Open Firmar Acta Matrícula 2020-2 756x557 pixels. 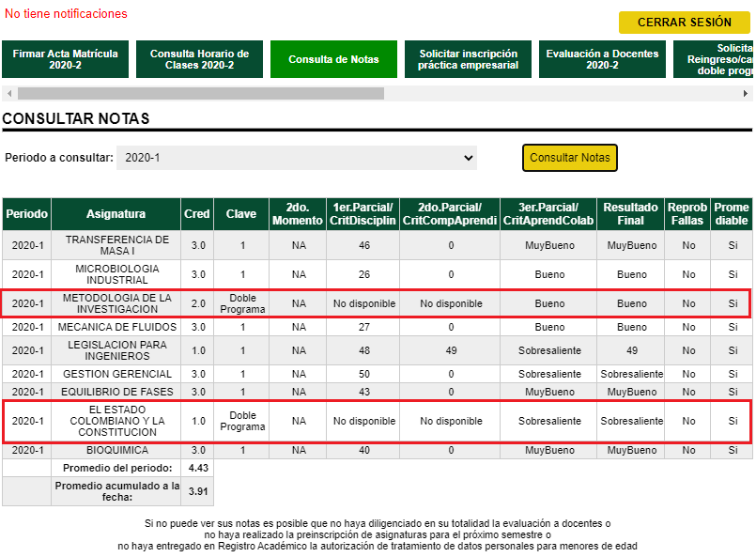point(65,59)
